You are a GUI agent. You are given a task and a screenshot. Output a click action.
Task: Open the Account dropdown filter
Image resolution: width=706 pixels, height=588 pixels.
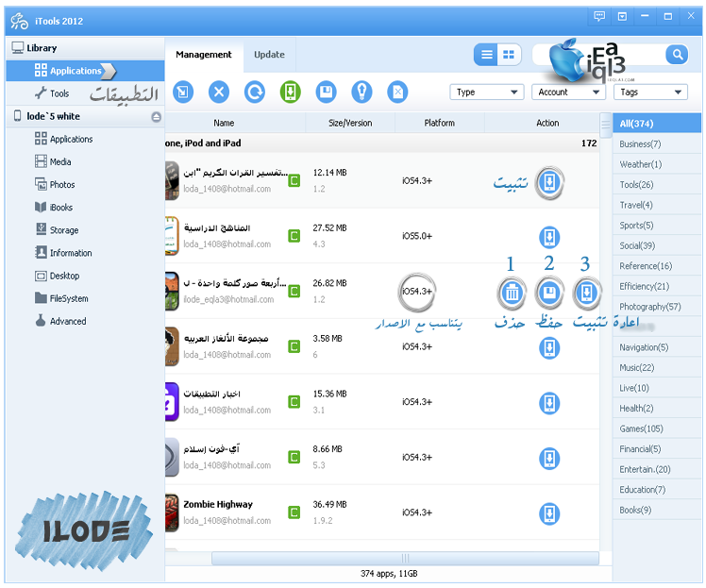pos(568,92)
